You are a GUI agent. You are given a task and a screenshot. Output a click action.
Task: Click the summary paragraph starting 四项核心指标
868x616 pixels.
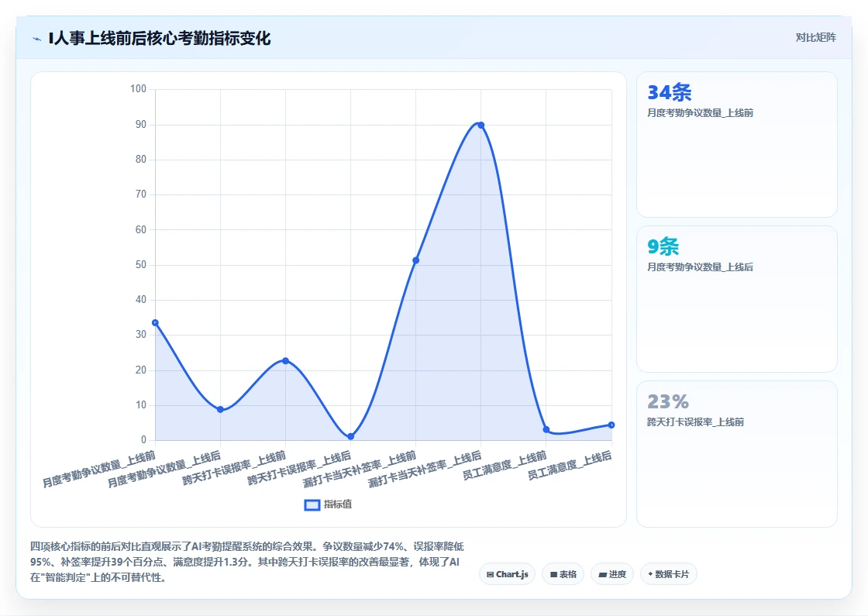coord(247,562)
